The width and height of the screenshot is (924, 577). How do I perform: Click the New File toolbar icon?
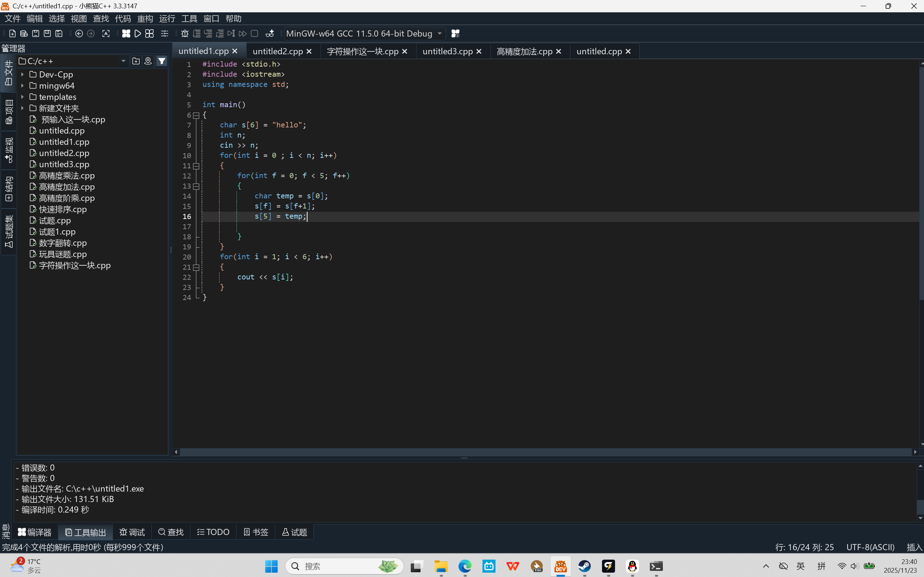point(12,34)
